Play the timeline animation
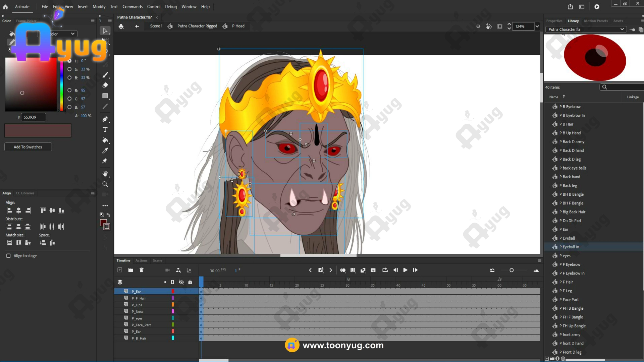This screenshot has width=644, height=362. 405,270
